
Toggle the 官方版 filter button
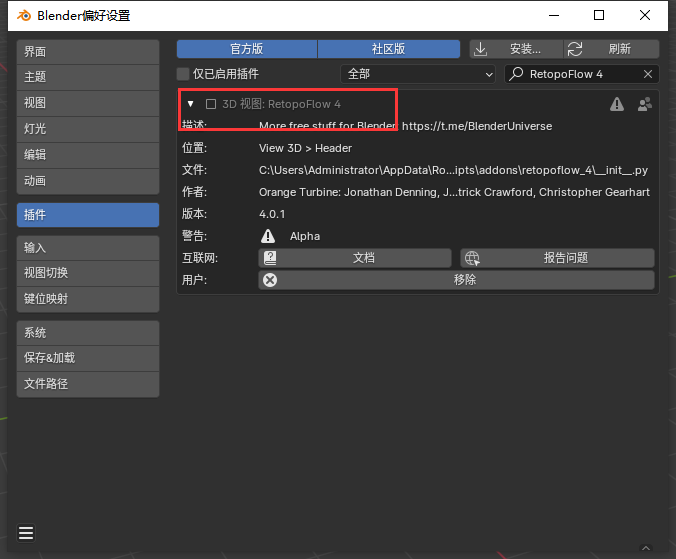[x=247, y=49]
